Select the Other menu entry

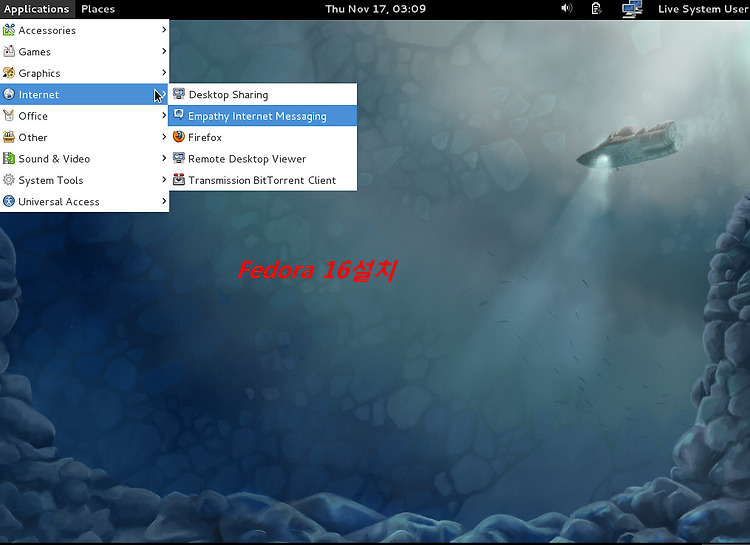tap(84, 137)
